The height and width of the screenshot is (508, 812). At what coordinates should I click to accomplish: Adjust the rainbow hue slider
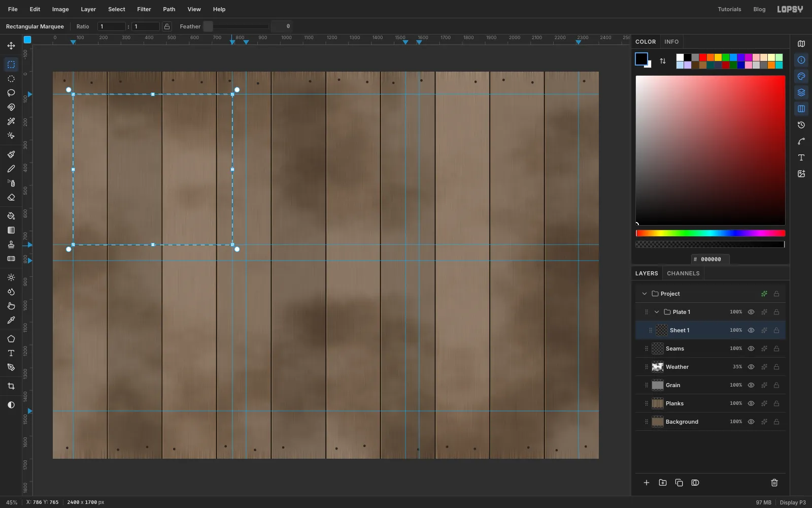click(x=710, y=233)
